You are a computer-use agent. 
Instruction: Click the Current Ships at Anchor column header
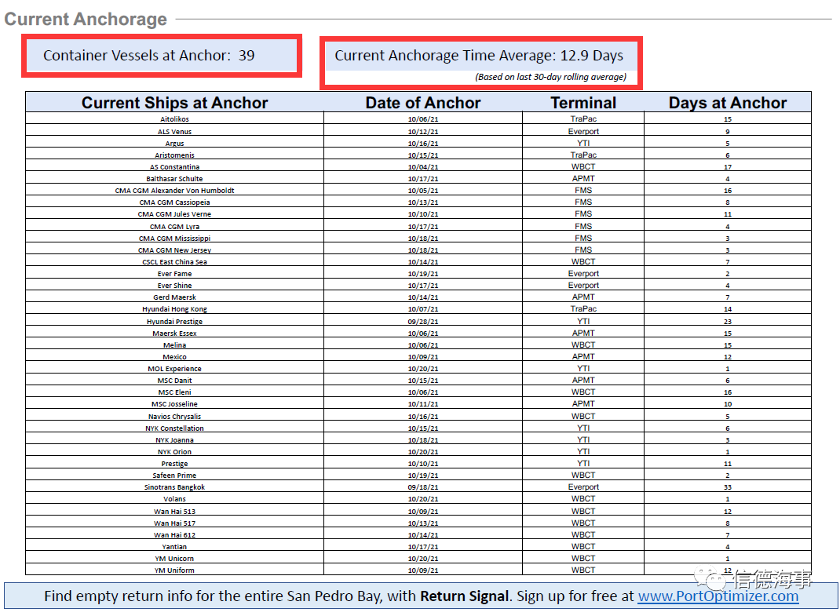pyautogui.click(x=174, y=102)
